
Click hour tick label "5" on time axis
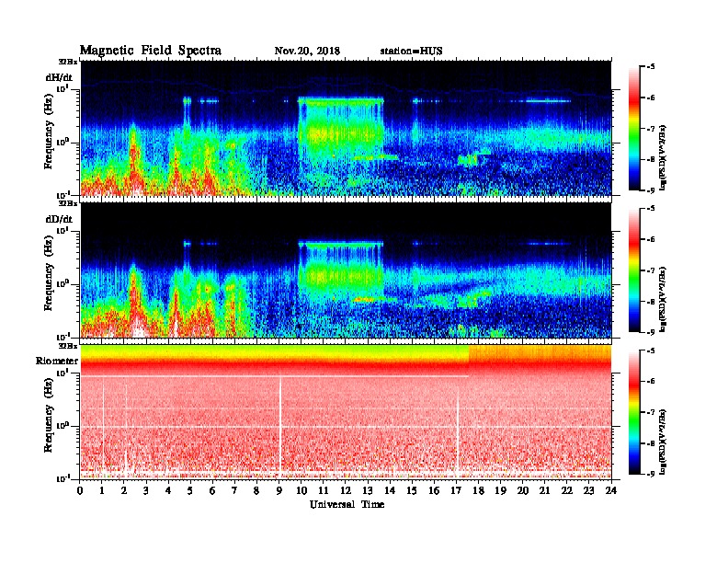(191, 491)
